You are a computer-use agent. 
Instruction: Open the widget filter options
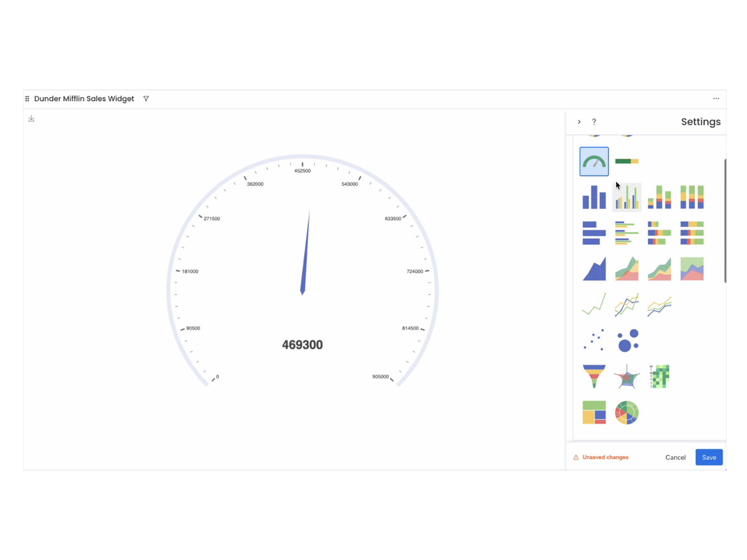[146, 98]
